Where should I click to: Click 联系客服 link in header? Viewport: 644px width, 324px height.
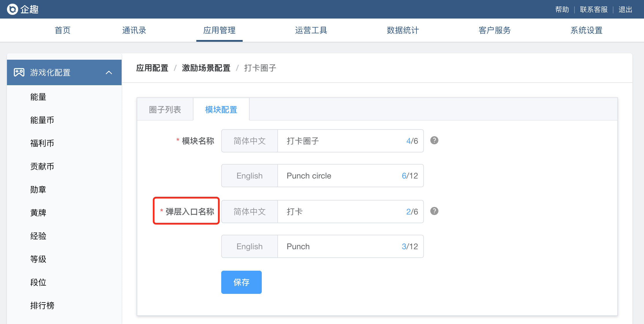point(594,10)
